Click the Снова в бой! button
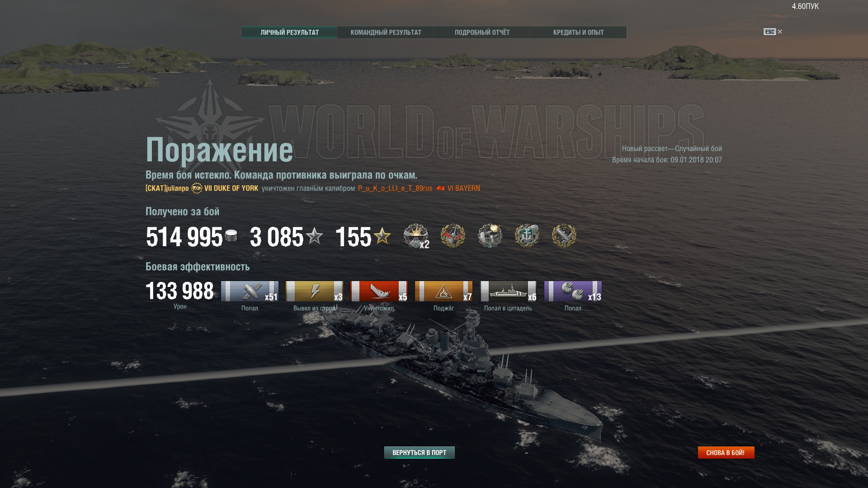This screenshot has height=488, width=868. tap(726, 452)
